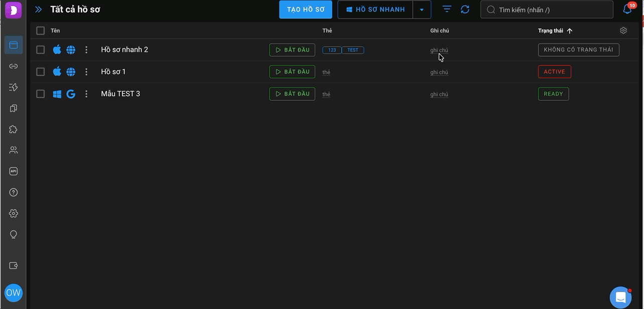
Task: Open the lightbulb tips sidebar icon
Action: click(x=14, y=234)
